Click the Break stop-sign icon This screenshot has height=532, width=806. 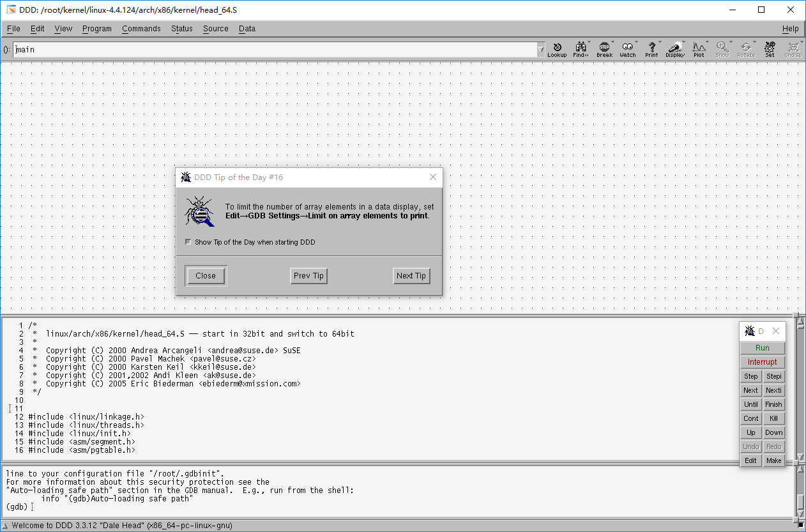click(x=604, y=49)
